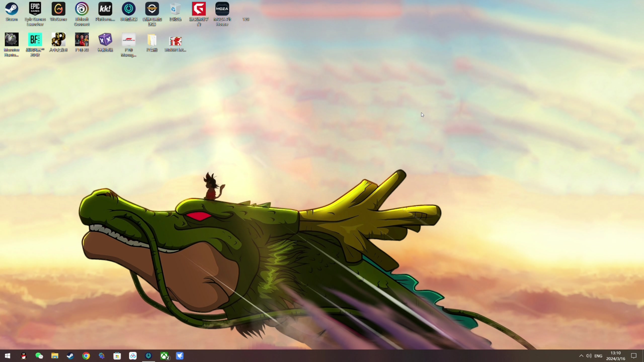Click the WeChat taskbar icon
The width and height of the screenshot is (644, 362).
tap(39, 356)
